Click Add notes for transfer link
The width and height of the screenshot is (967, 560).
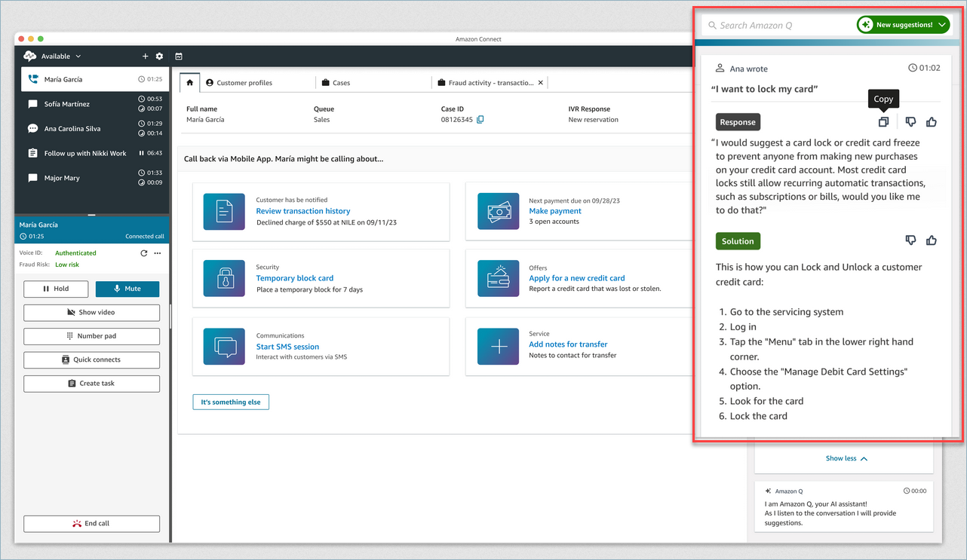[568, 344]
